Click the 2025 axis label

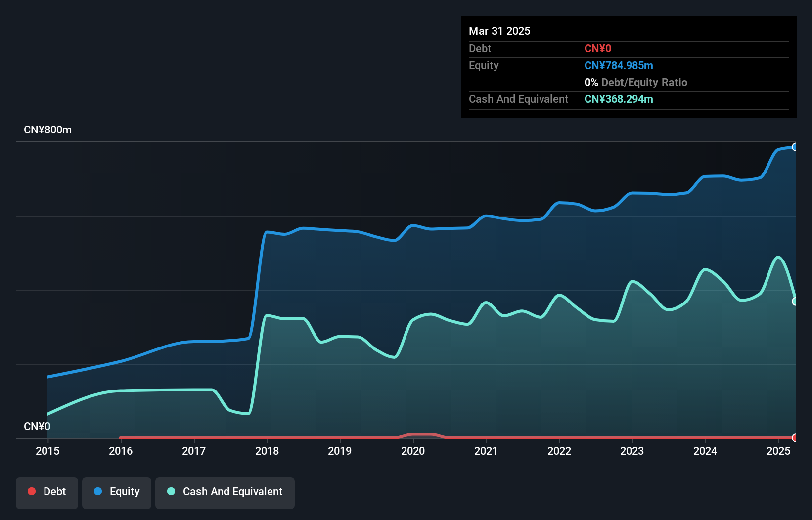point(778,451)
